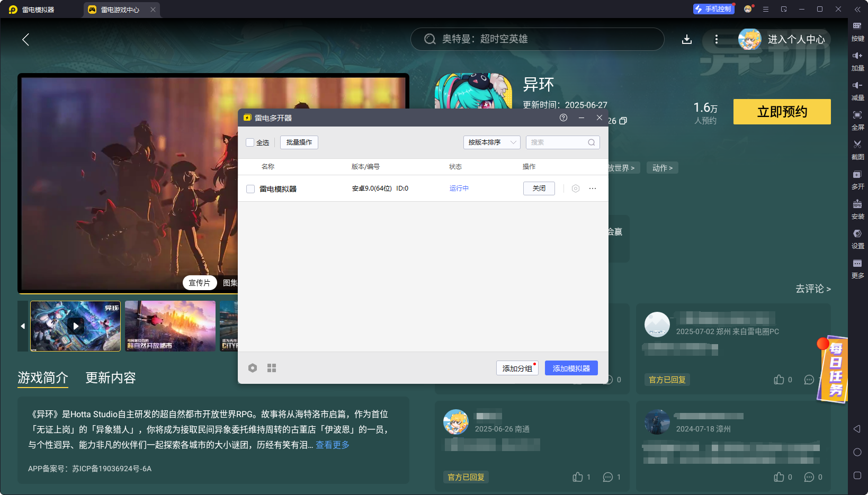This screenshot has width=868, height=495.
Task: Switch to the 更新内容 tab
Action: (x=111, y=377)
